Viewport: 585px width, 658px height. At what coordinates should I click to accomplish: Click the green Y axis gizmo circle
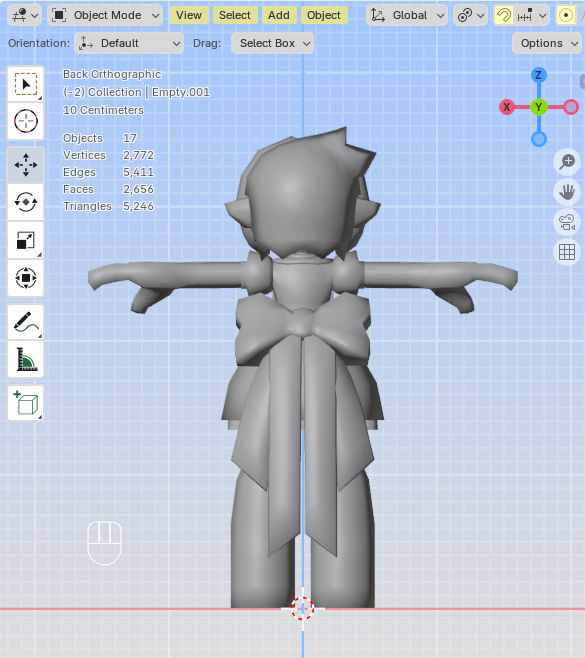(x=538, y=107)
